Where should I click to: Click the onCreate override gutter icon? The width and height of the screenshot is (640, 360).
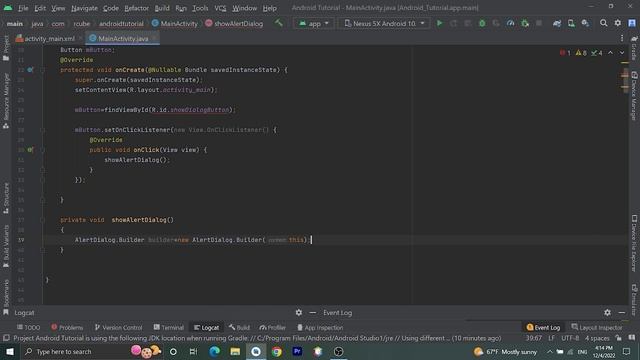coord(31,70)
